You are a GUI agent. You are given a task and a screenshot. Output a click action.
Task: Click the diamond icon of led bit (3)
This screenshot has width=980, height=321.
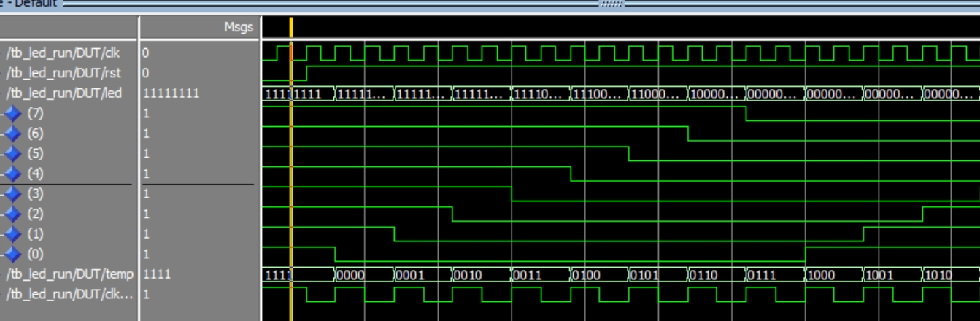(x=13, y=194)
